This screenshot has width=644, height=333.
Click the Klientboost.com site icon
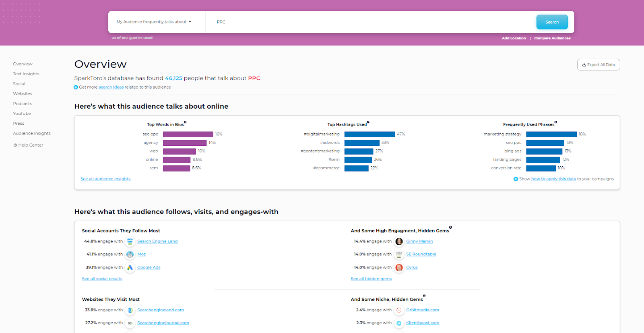click(399, 323)
